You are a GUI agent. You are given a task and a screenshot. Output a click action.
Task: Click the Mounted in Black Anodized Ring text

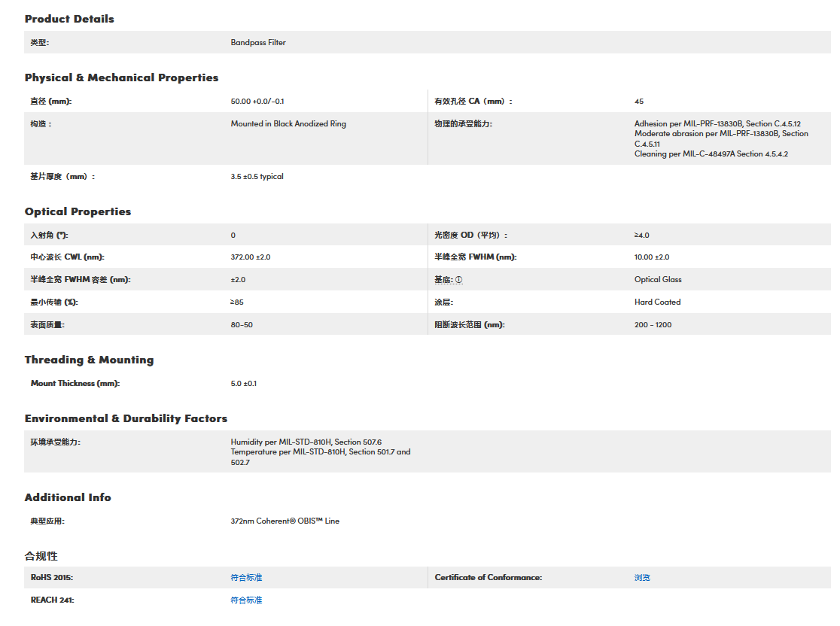pos(288,124)
